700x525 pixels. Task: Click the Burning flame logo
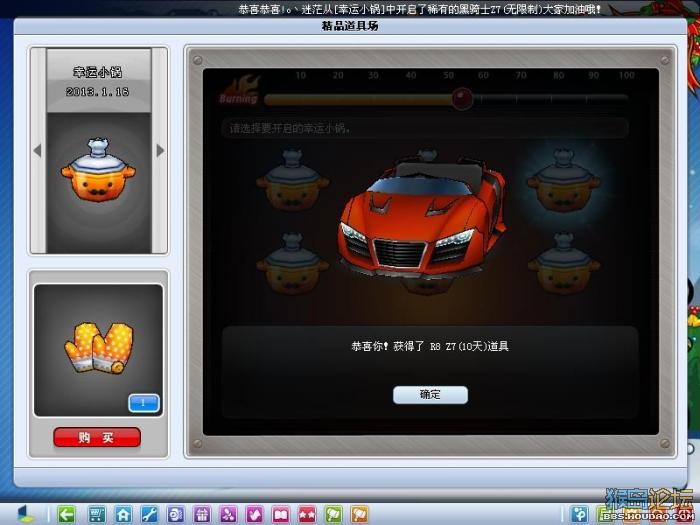(x=239, y=90)
